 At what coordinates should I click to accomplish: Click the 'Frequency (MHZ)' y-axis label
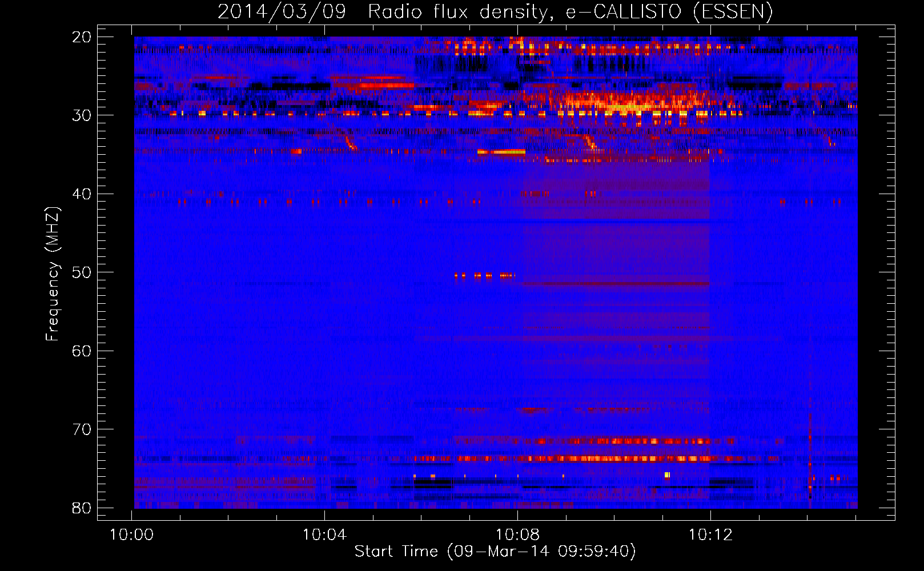pos(53,274)
